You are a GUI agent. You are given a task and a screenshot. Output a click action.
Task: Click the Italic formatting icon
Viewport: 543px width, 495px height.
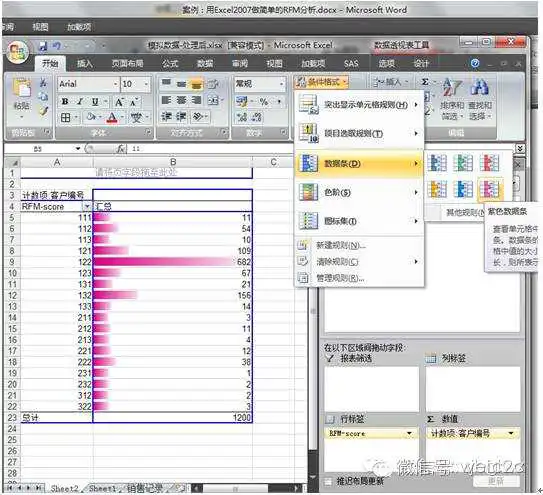(80, 101)
